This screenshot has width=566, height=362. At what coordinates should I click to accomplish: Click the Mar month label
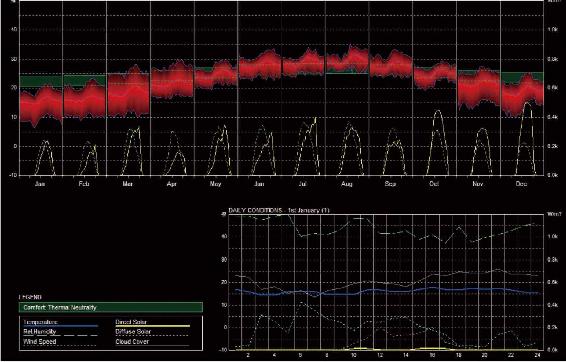127,184
